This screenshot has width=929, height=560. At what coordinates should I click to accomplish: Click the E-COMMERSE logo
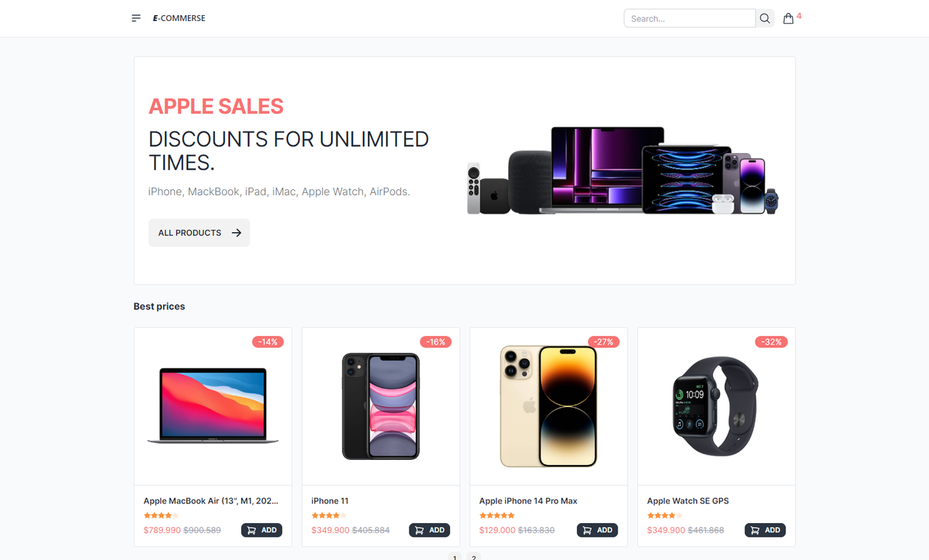(179, 18)
